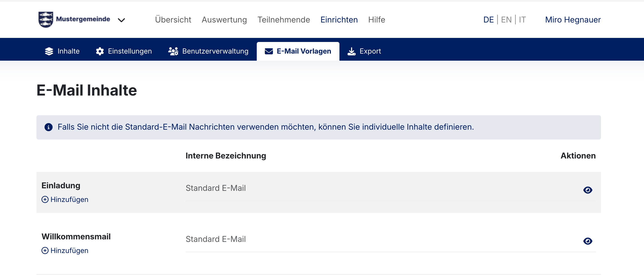The image size is (644, 275).
Task: Click the Inhalte layers icon
Action: tap(49, 51)
